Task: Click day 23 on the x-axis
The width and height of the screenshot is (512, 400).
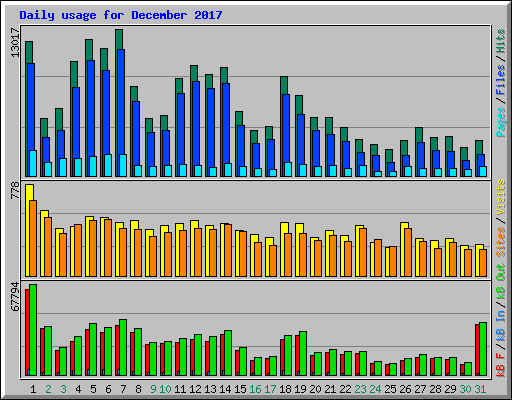Action: tap(360, 389)
